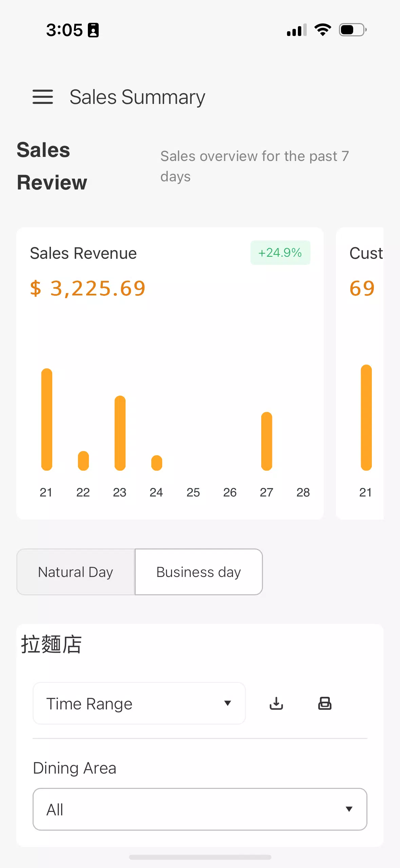The image size is (400, 868).
Task: Tap the Sales Summary page title
Action: click(x=137, y=97)
